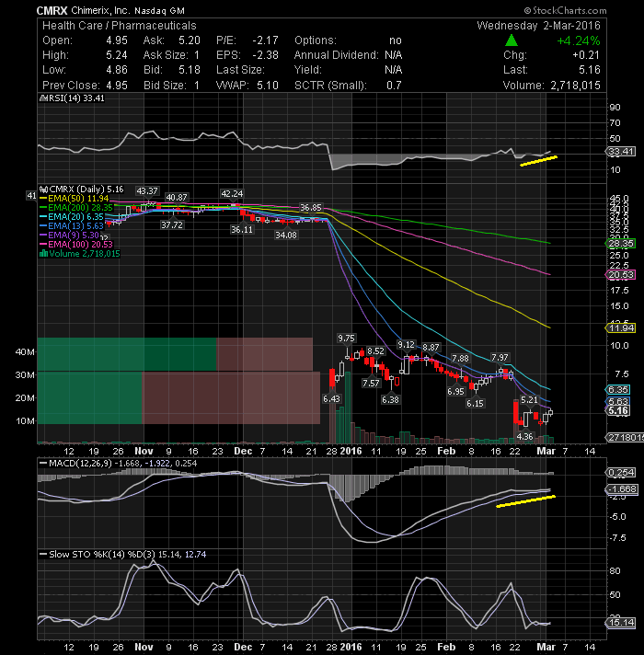This screenshot has height=655, width=644.
Task: Click the area-chart icon beside RSI(14) label
Action: coord(42,98)
